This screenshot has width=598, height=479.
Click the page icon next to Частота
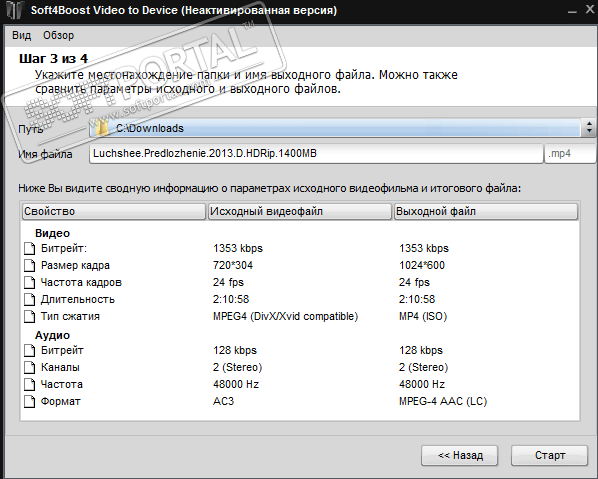(x=29, y=384)
